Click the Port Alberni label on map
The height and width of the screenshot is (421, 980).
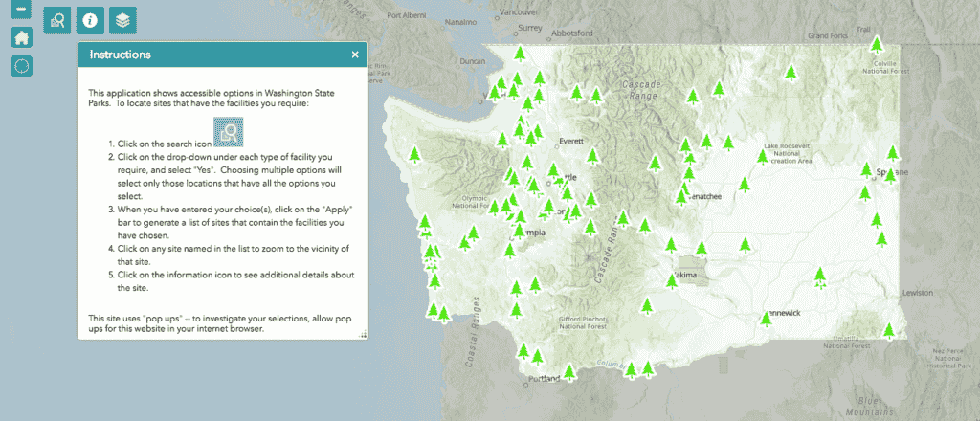tap(405, 16)
